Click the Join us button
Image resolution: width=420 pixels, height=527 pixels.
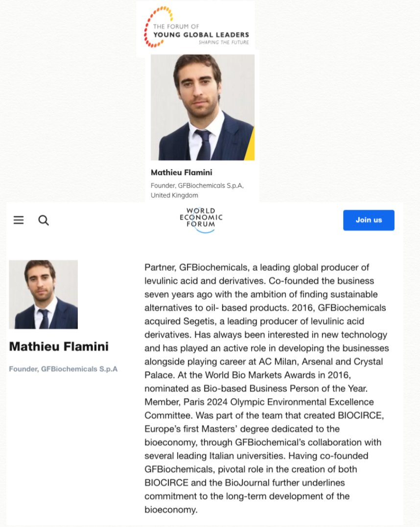(x=369, y=220)
